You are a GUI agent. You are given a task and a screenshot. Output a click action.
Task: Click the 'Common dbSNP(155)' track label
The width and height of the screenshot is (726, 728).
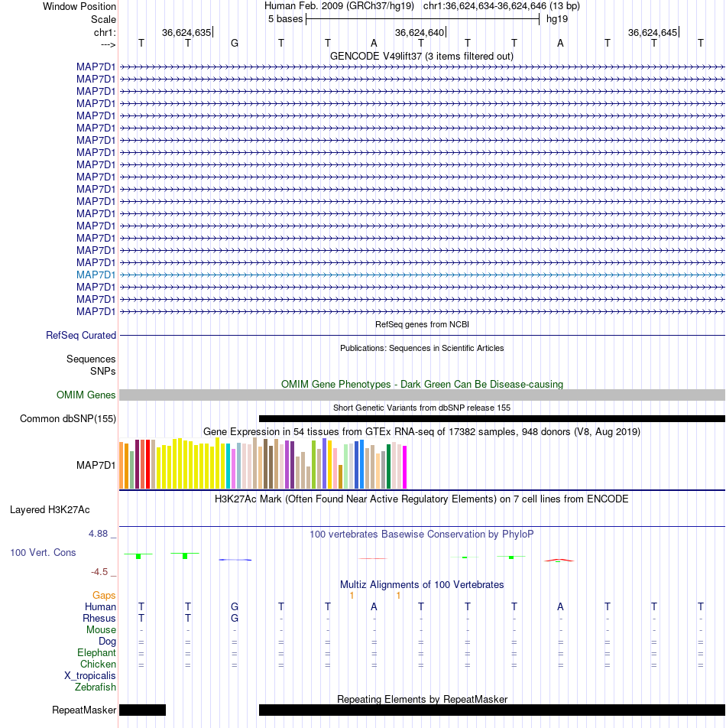coord(68,419)
